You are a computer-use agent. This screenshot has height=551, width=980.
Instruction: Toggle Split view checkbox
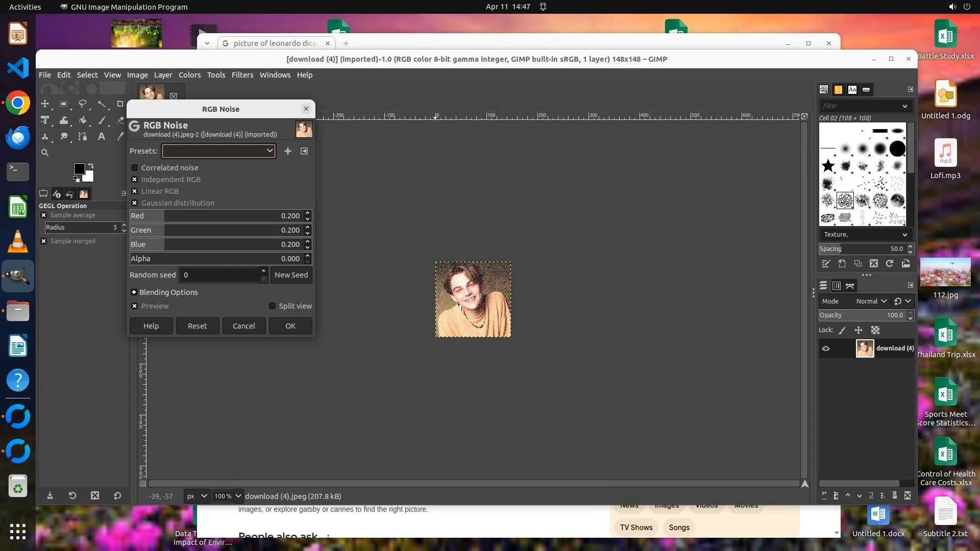(273, 306)
